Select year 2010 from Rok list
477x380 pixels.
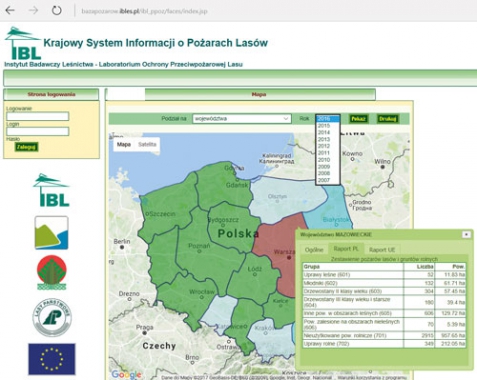point(324,160)
